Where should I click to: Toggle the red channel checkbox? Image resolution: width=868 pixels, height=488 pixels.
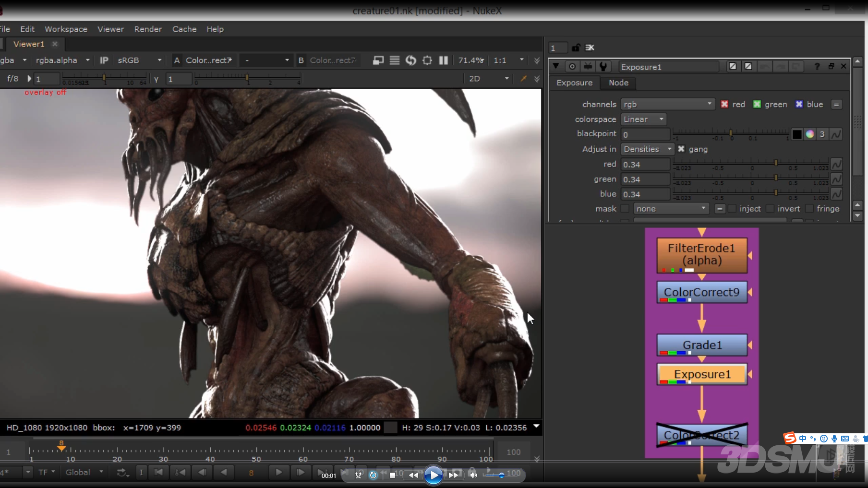(x=724, y=104)
